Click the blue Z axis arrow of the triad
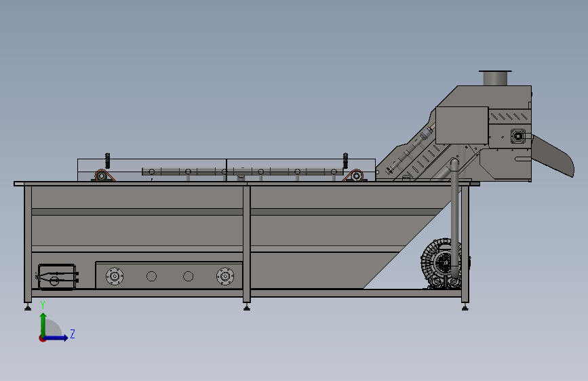Viewport: 588px width, 381px height. tap(56, 338)
